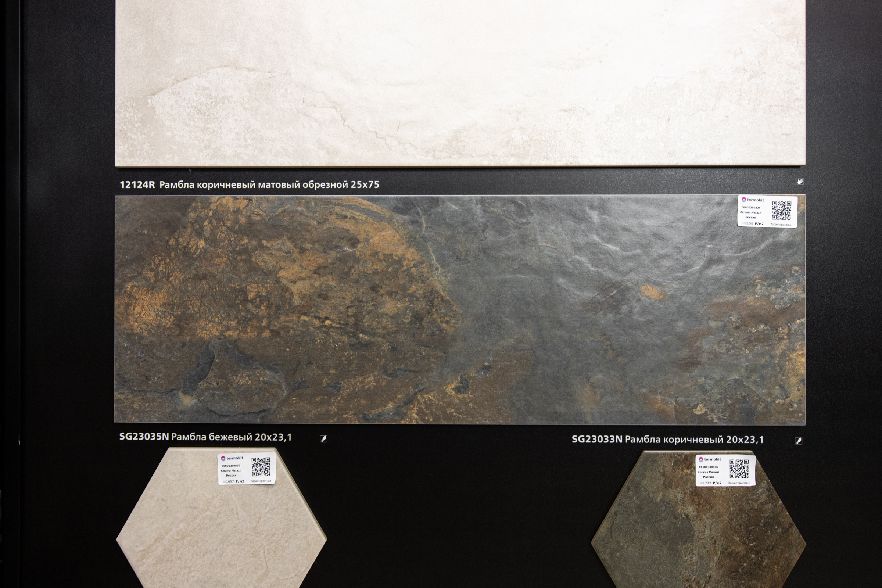Click "Россия" on the 00000380825 label
882x588 pixels.
(751, 218)
